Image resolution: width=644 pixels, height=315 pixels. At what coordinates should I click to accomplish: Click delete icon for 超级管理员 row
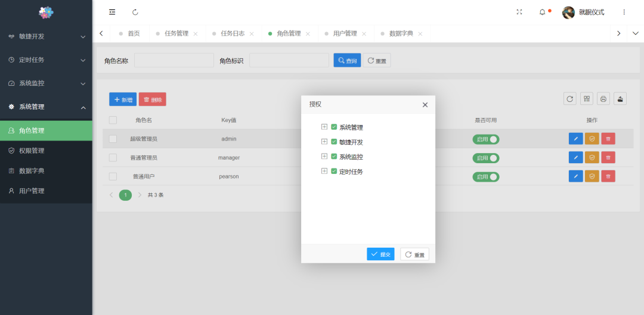(608, 139)
